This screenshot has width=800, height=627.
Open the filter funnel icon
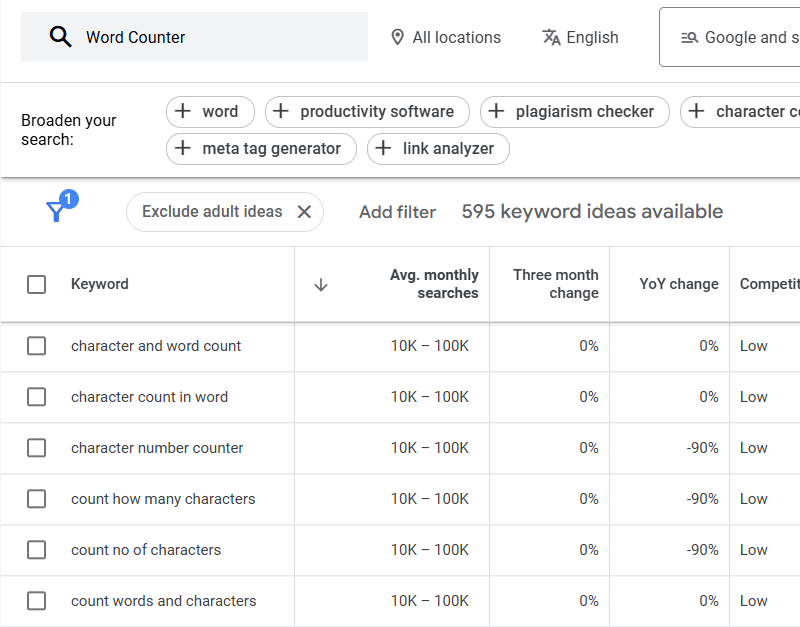point(56,211)
